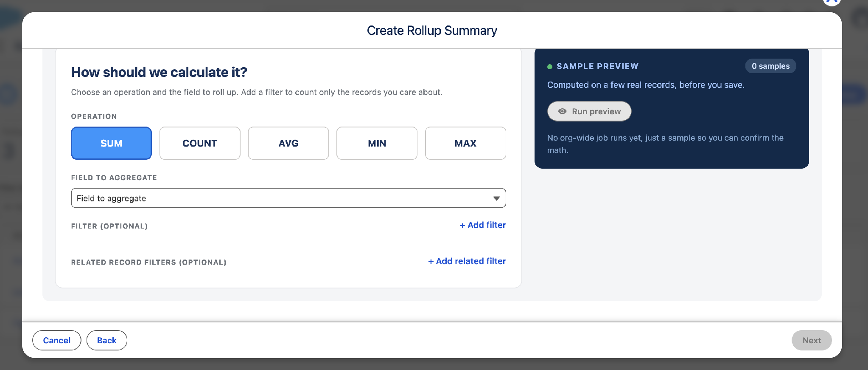Click the 'How should we calculate it?' heading
The height and width of the screenshot is (370, 868).
coord(159,72)
